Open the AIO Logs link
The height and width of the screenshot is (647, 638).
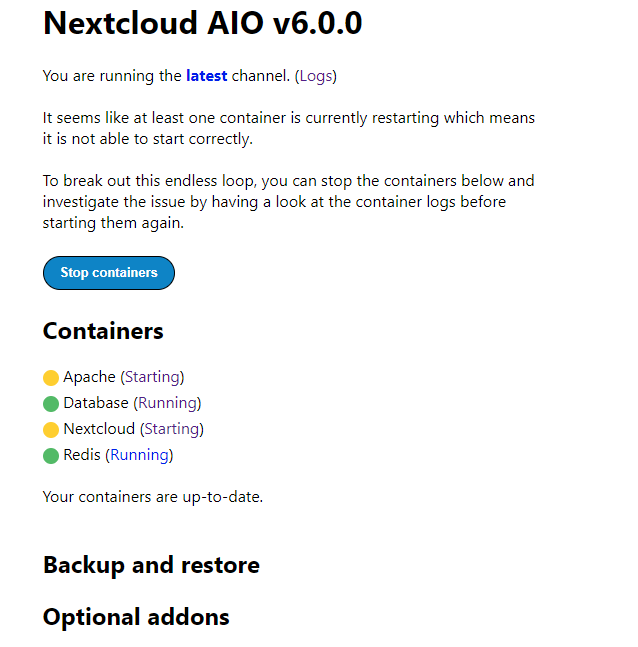coord(315,75)
